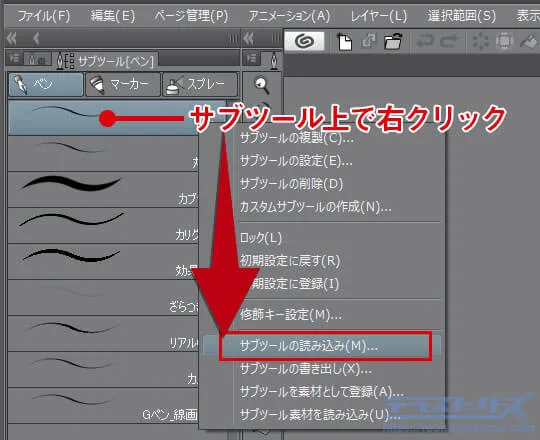
Task: Open the 編集(E) menu
Action: point(113,16)
